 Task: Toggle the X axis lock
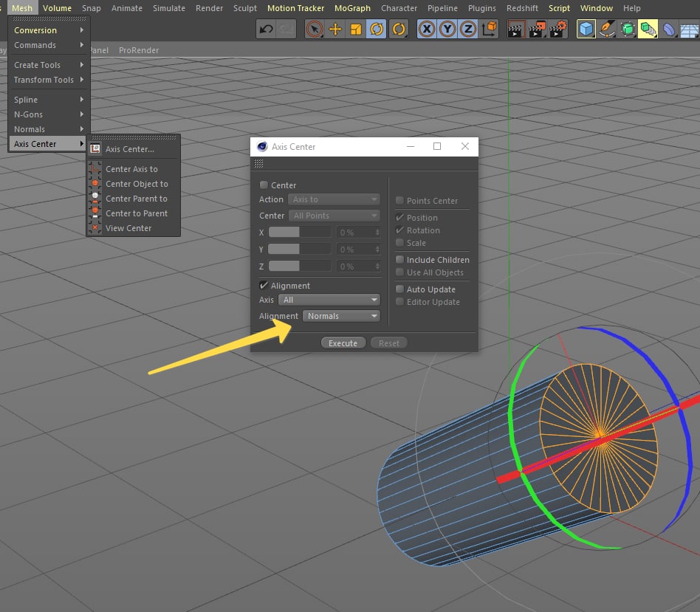point(427,30)
